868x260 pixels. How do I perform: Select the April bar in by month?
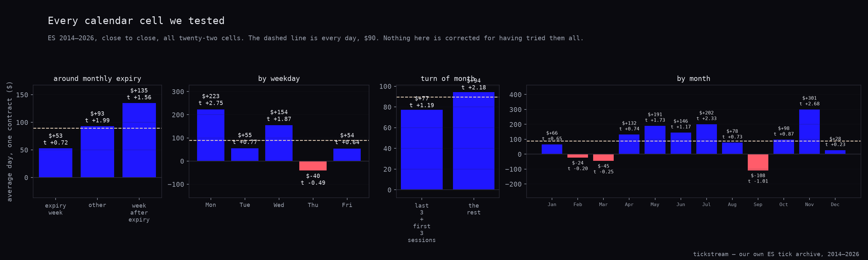pyautogui.click(x=629, y=144)
